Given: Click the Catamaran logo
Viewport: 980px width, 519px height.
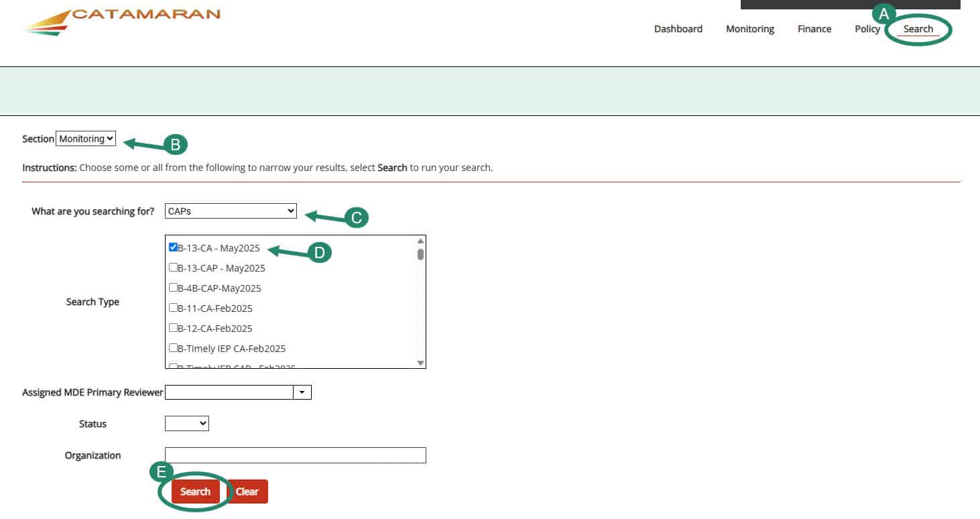Looking at the screenshot, I should pos(122,21).
